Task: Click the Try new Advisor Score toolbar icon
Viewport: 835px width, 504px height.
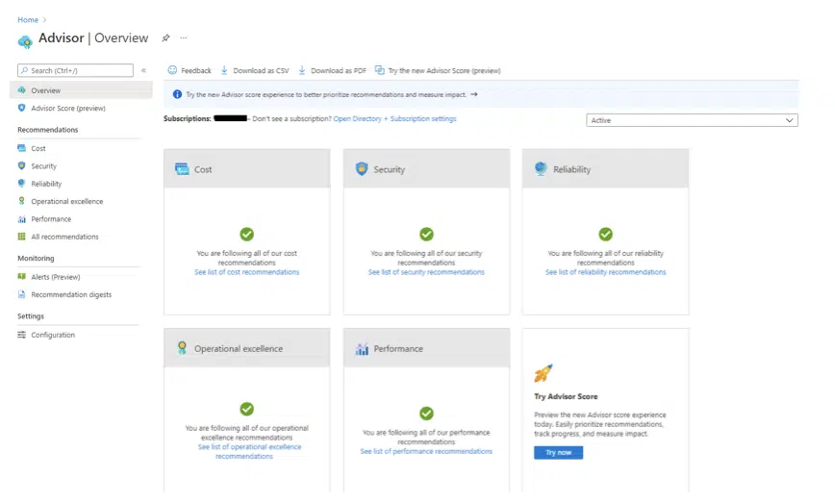Action: (380, 69)
